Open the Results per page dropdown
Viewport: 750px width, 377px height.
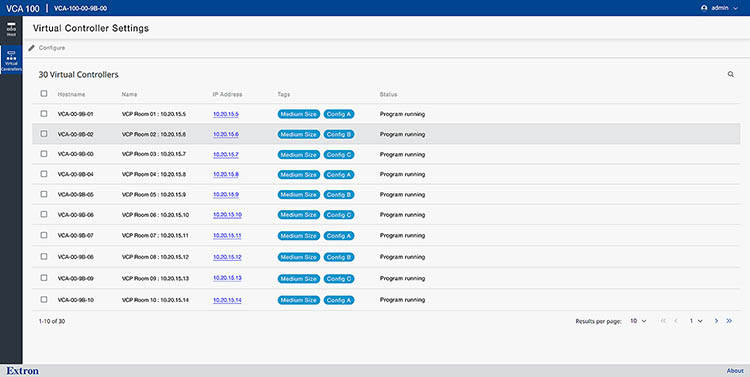(638, 321)
